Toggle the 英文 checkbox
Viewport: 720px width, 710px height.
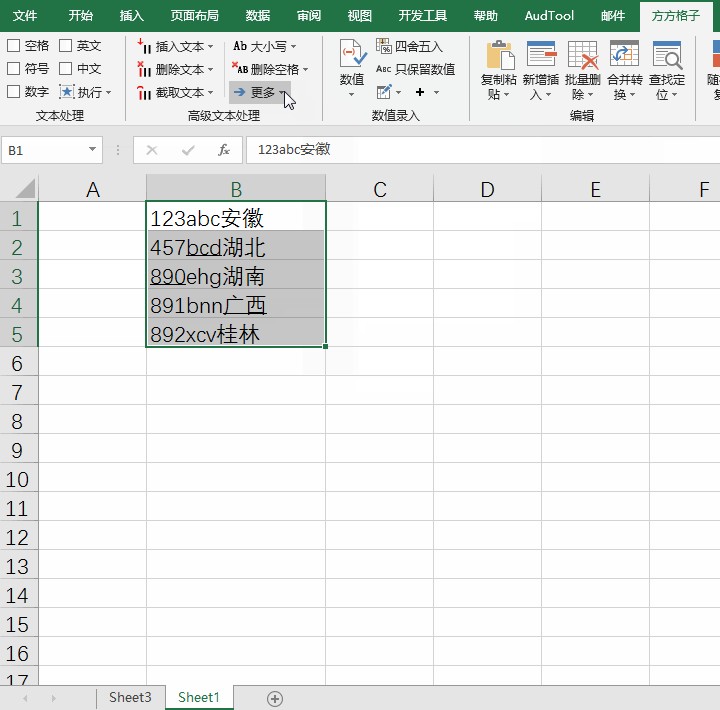[x=66, y=45]
